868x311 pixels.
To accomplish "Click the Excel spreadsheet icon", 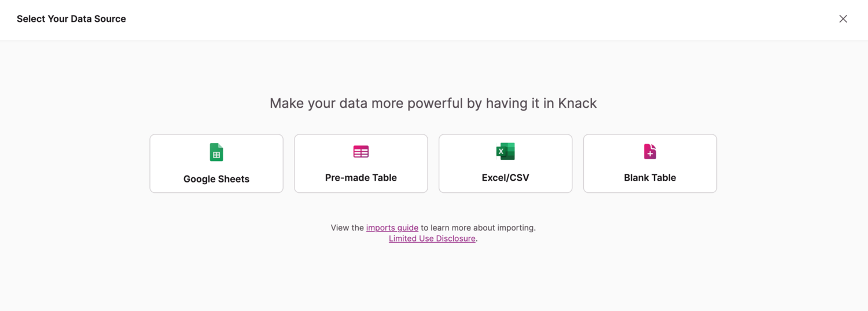I will pos(505,152).
